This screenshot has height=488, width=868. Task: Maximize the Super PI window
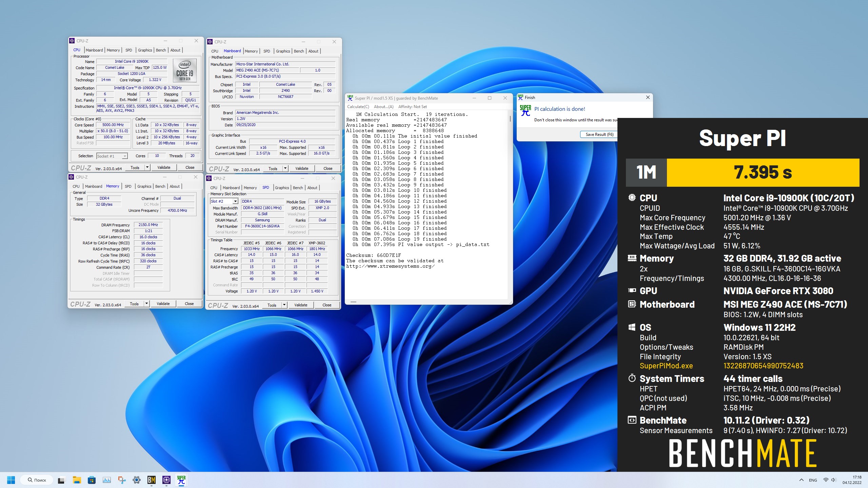click(489, 98)
